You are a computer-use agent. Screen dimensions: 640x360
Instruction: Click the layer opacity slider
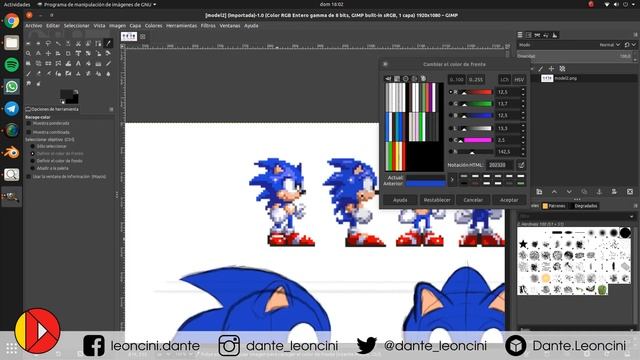point(575,56)
